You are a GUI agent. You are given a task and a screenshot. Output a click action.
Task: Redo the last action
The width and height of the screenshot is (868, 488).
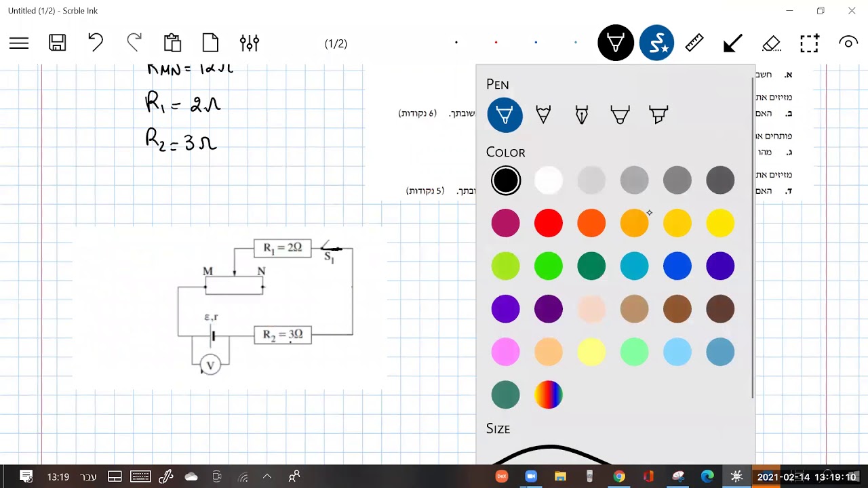[x=134, y=43]
